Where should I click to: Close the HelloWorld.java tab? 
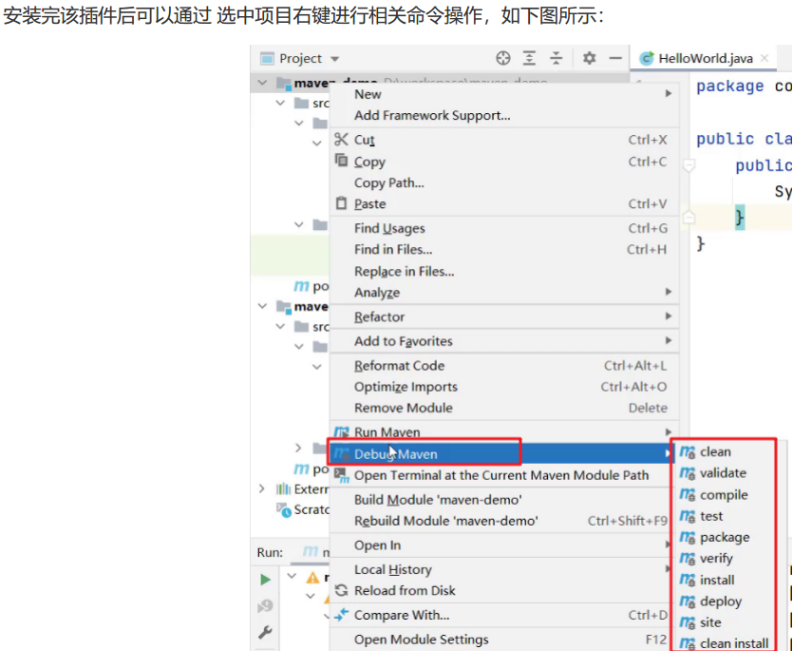(x=765, y=58)
